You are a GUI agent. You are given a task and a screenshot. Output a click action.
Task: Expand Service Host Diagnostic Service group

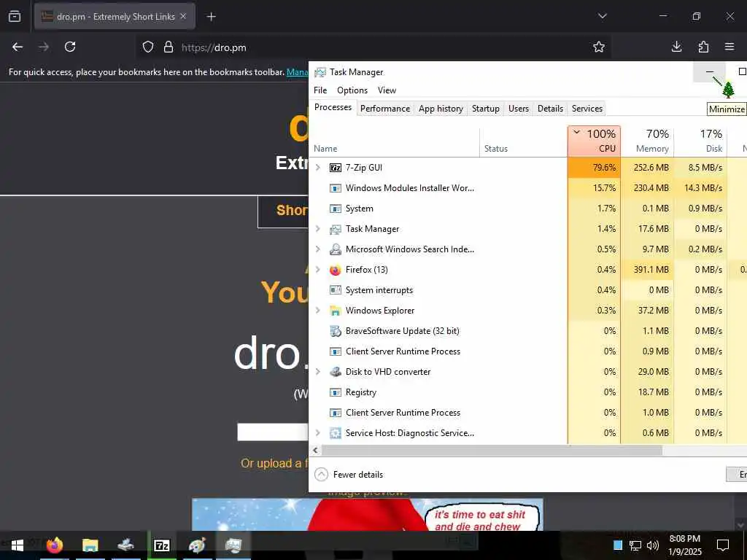click(x=318, y=433)
